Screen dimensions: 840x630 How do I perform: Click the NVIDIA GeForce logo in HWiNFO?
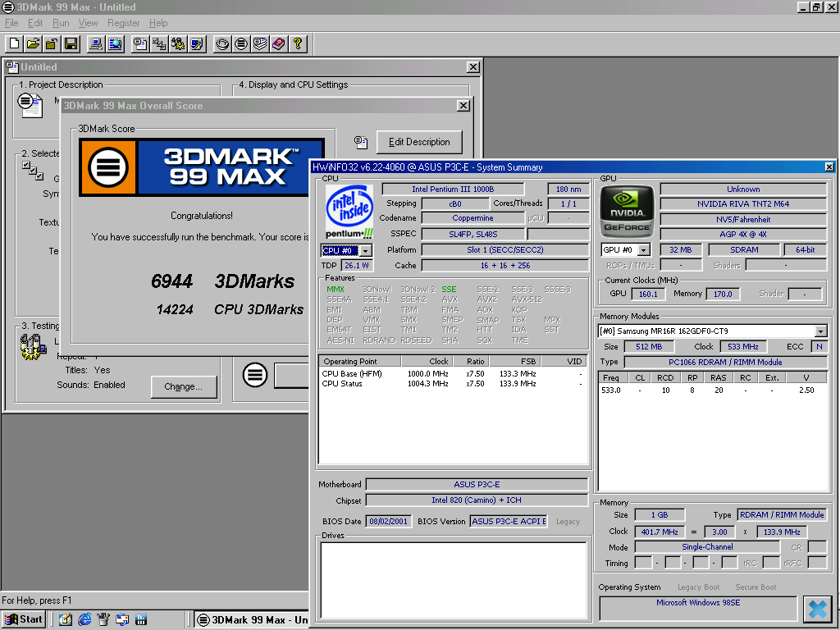click(626, 211)
